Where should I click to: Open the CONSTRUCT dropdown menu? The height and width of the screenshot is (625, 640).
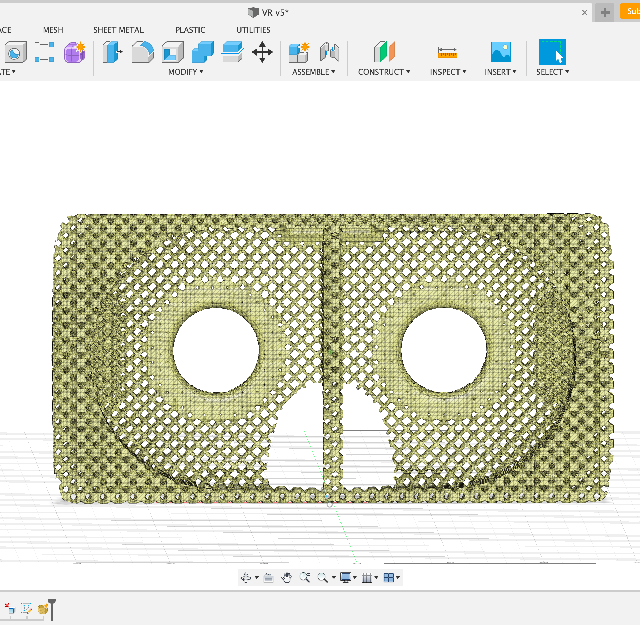[384, 72]
